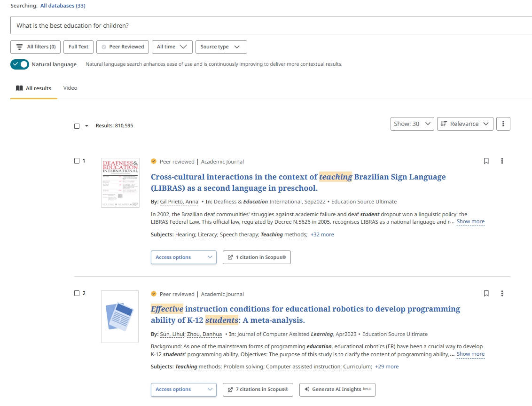Open 7 citations in Scopus link

258,390
